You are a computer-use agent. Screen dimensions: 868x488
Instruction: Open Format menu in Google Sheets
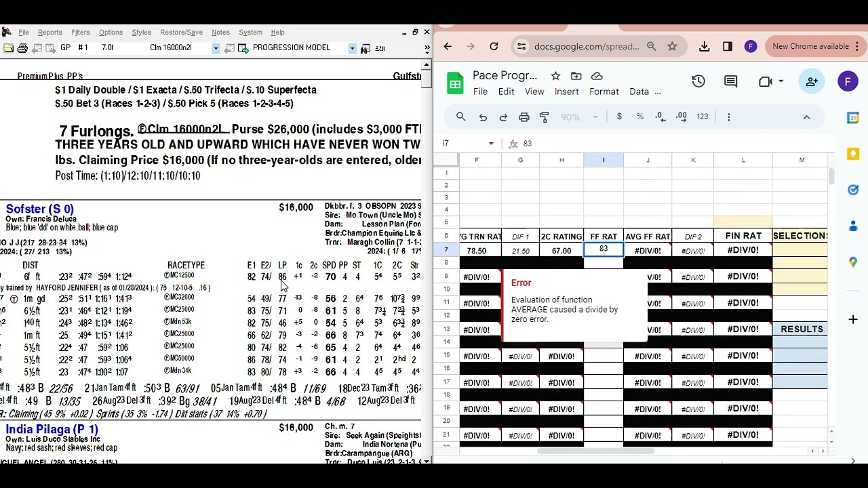click(604, 91)
